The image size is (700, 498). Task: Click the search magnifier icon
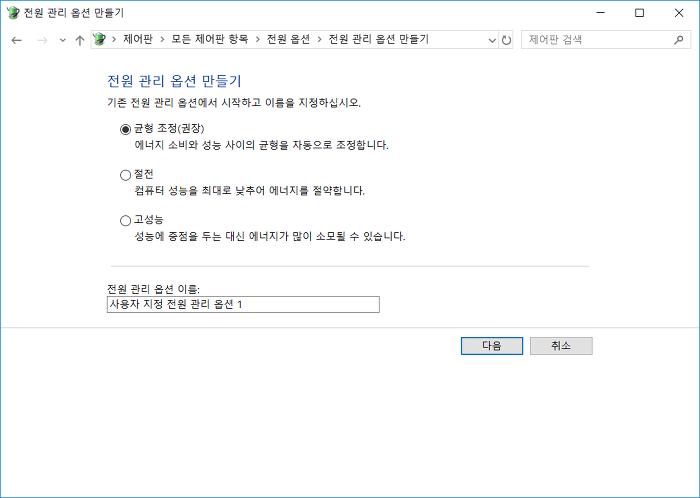click(679, 40)
